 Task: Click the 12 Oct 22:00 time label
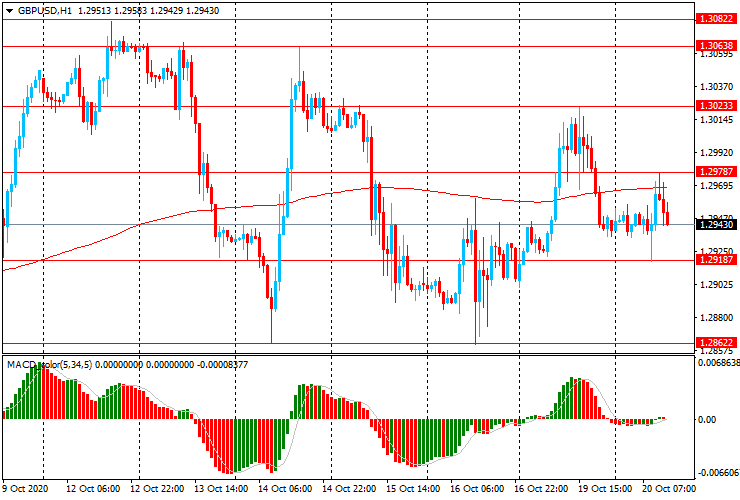tap(157, 489)
